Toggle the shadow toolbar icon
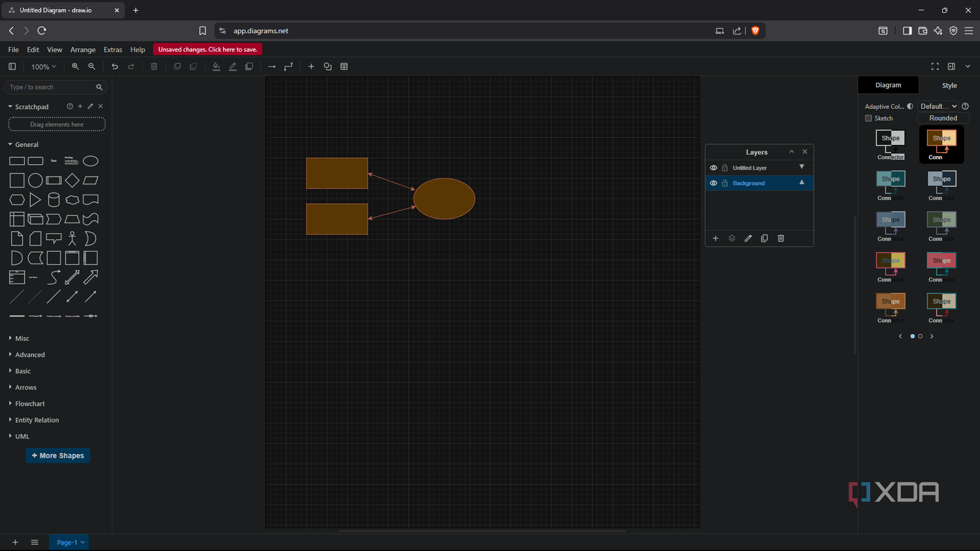Screen dimensions: 980x551 click(249, 67)
